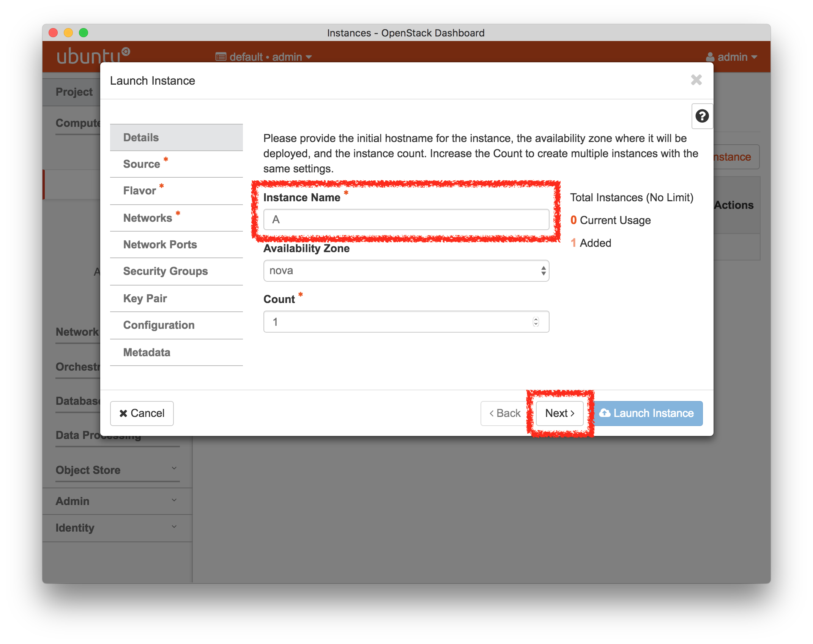Open the admin user menu
The height and width of the screenshot is (644, 813).
coord(731,57)
